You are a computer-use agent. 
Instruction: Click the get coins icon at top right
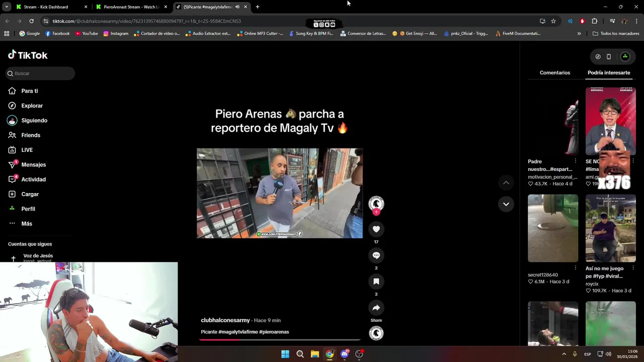(x=598, y=57)
